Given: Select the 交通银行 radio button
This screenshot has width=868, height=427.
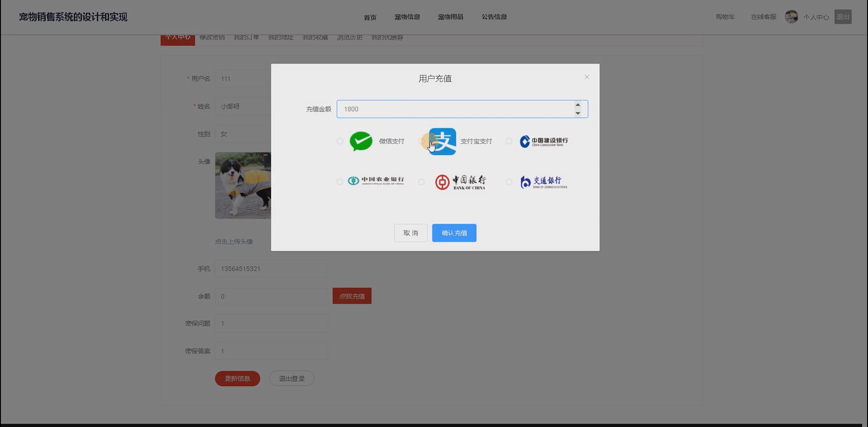Looking at the screenshot, I should [x=509, y=182].
